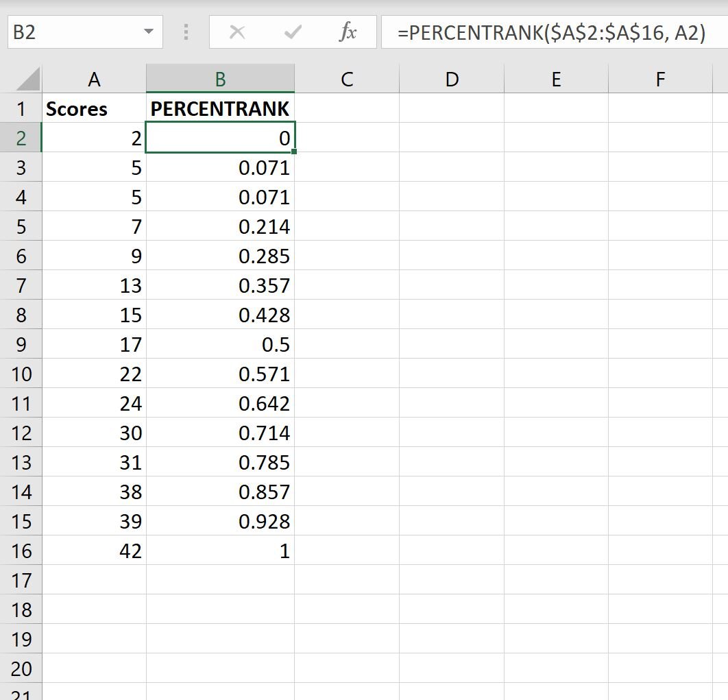This screenshot has height=700, width=728.
Task: Select row 20 header
Action: (21, 668)
